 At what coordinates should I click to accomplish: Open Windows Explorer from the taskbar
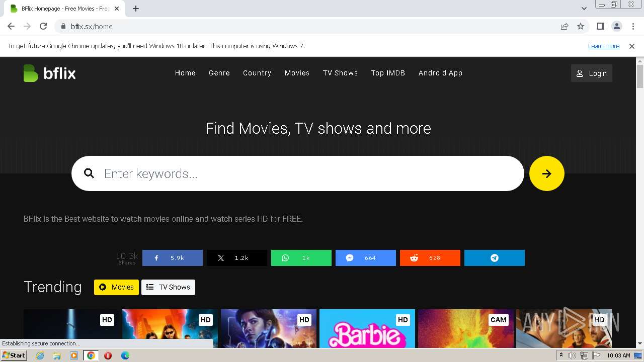[57, 355]
